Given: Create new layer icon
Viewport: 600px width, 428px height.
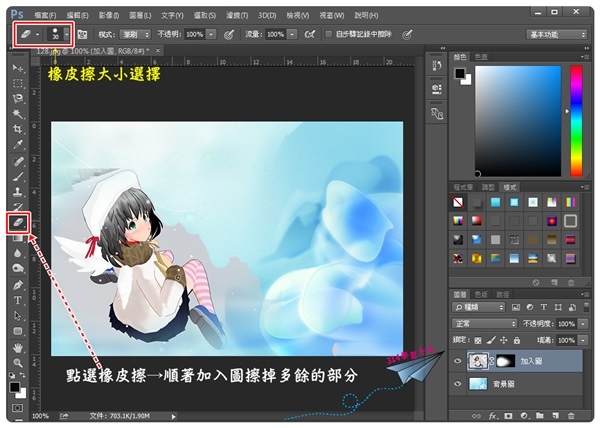Looking at the screenshot, I should pyautogui.click(x=555, y=416).
